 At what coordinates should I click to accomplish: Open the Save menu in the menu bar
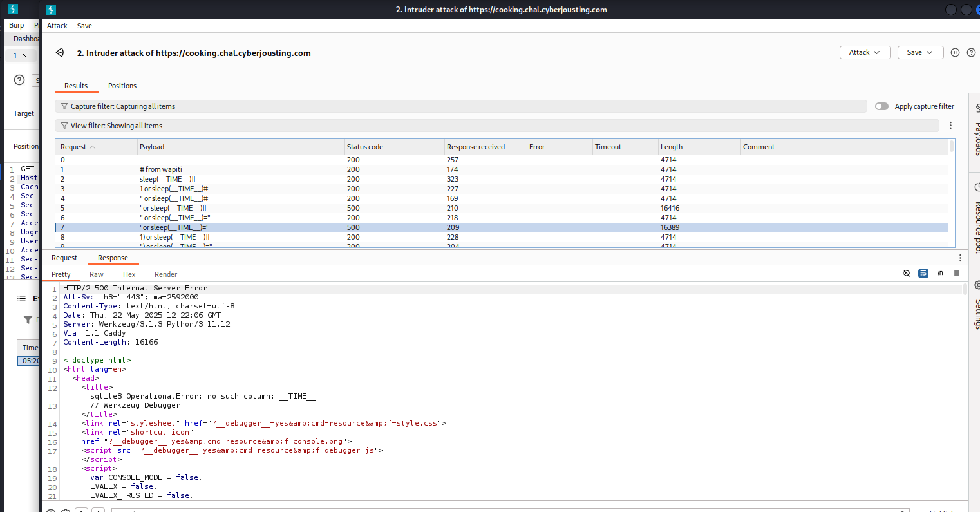[x=84, y=26]
